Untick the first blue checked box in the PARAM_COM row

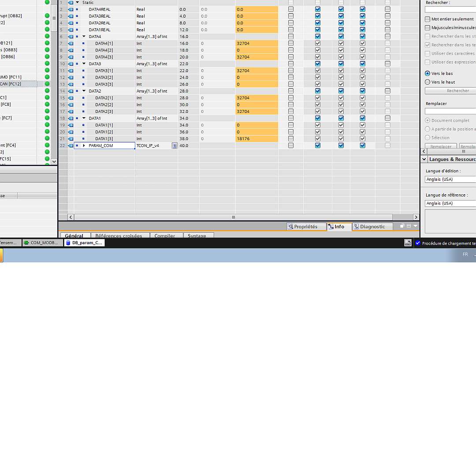tap(317, 145)
